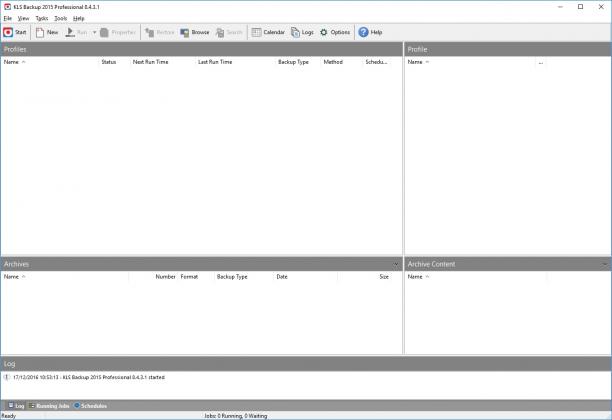Image resolution: width=612 pixels, height=420 pixels.
Task: Click the Start toolbar icon
Action: point(8,32)
